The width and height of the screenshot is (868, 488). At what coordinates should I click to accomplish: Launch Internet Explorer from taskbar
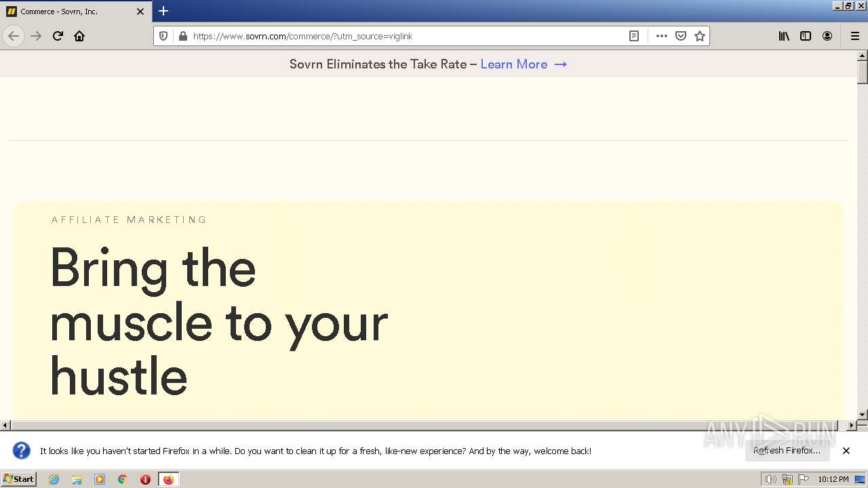pyautogui.click(x=54, y=479)
